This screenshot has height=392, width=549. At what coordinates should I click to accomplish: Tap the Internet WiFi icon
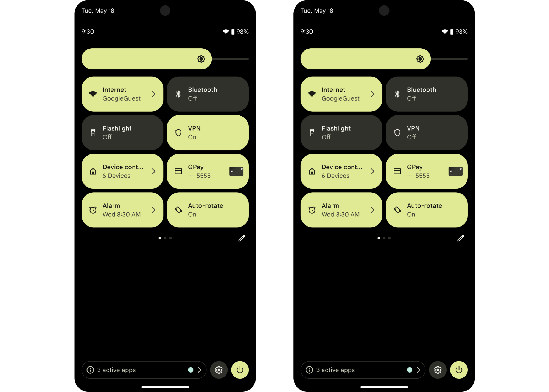tap(93, 94)
